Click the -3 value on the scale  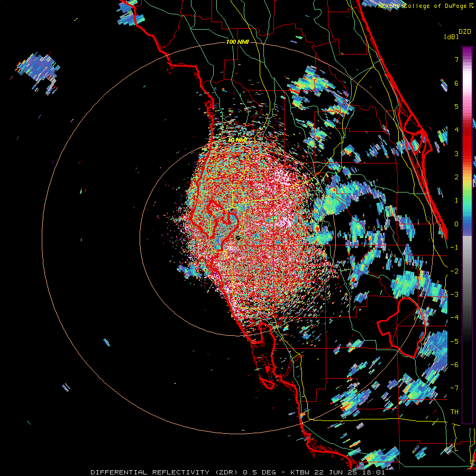pos(454,295)
